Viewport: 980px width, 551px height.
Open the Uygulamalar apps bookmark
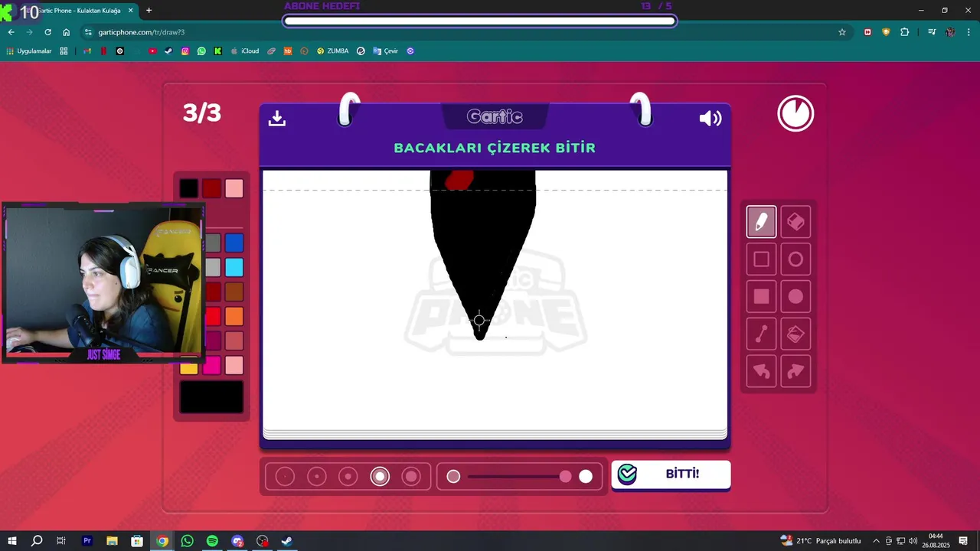coord(29,51)
